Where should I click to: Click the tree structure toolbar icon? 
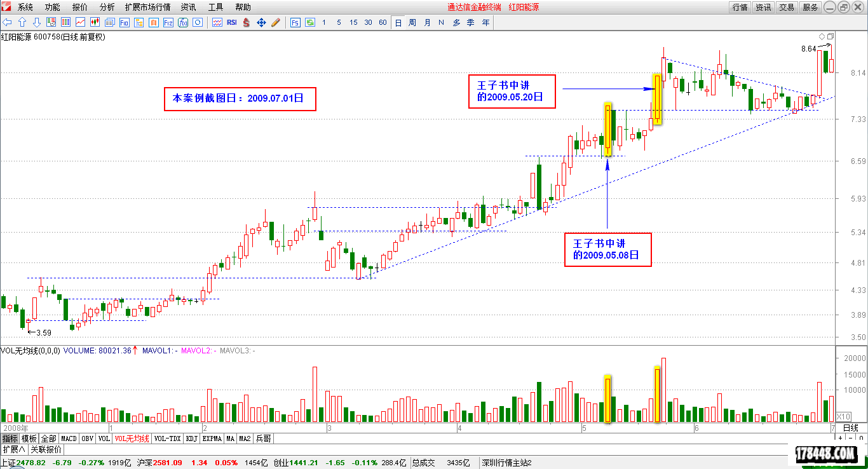tap(139, 22)
